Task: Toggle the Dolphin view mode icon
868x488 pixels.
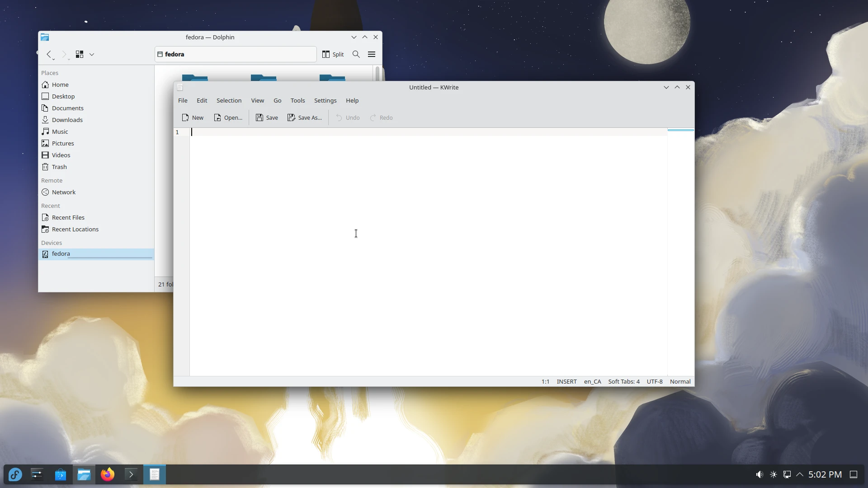Action: point(80,54)
